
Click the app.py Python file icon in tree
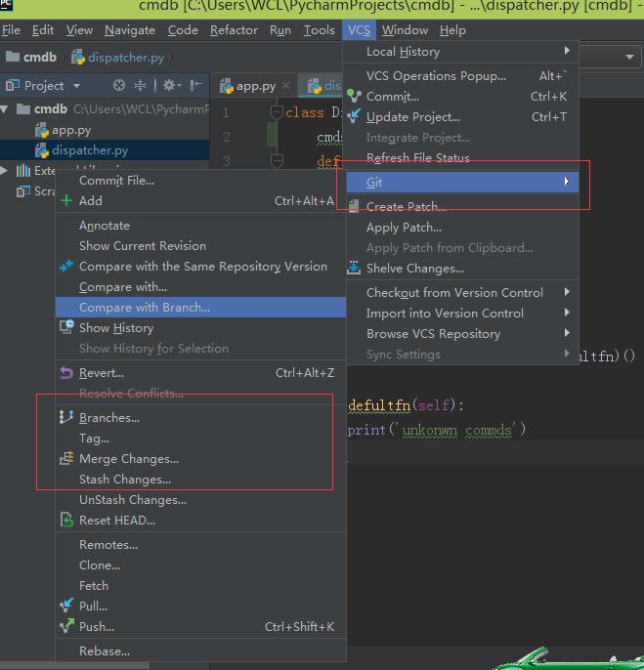click(x=41, y=130)
